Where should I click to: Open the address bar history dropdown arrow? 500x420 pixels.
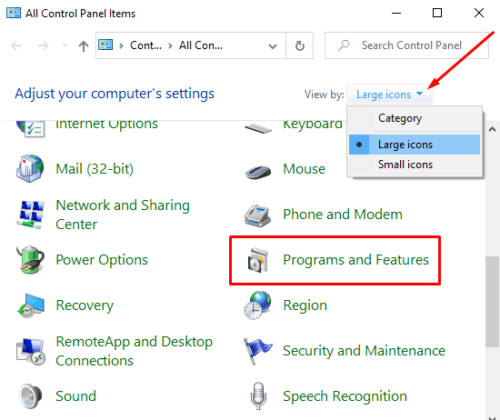click(x=273, y=46)
